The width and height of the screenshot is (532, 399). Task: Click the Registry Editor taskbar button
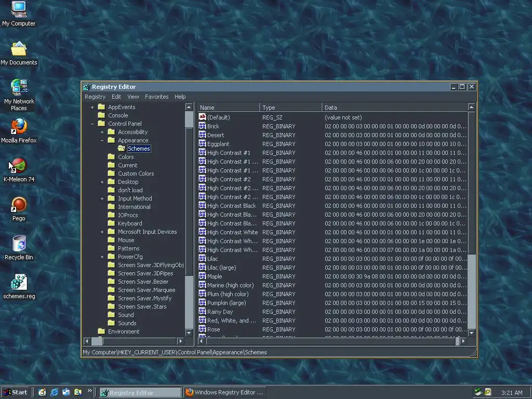tap(140, 392)
